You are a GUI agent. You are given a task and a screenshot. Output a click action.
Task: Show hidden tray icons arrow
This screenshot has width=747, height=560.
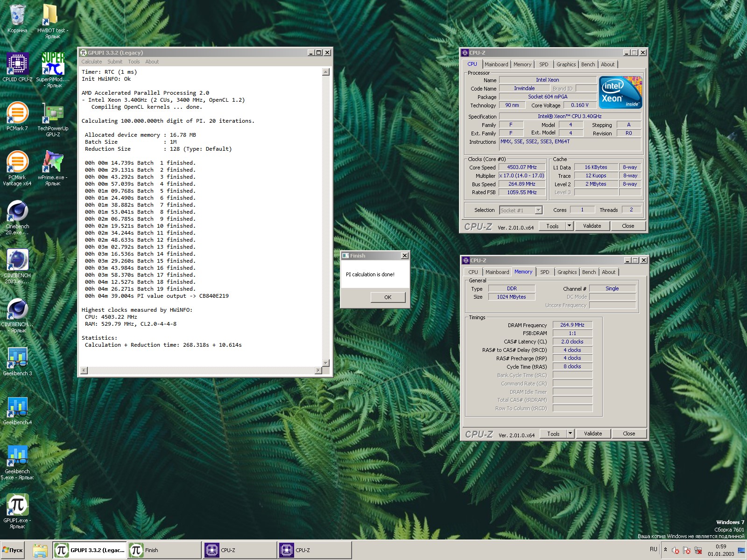(x=665, y=550)
